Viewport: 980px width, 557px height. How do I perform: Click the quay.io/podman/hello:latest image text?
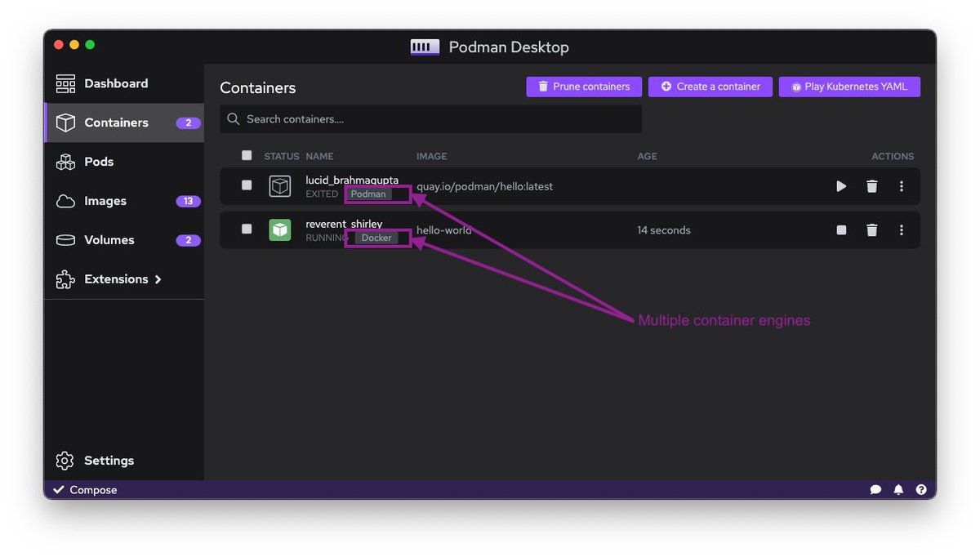pos(484,186)
